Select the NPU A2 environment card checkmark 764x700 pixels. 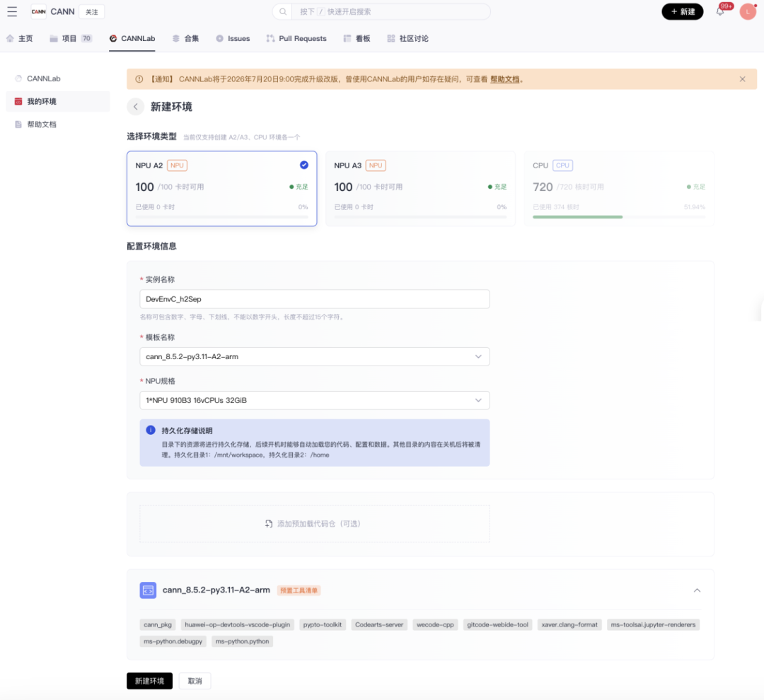coord(304,165)
